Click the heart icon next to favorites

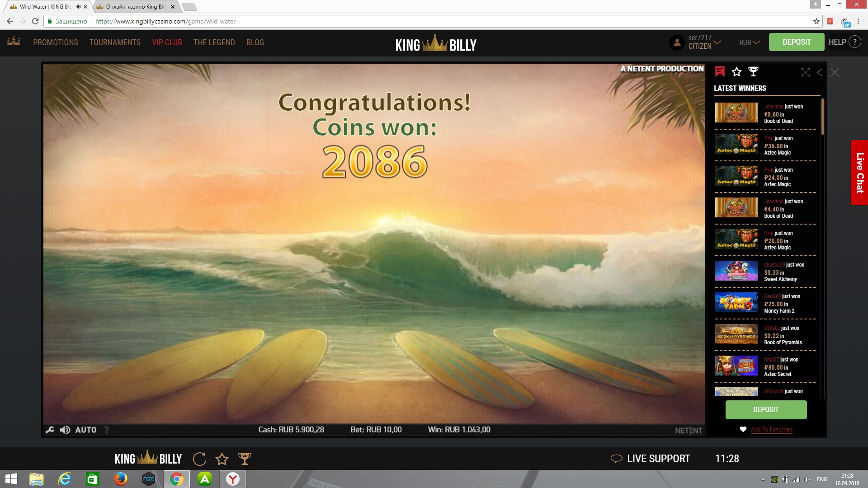743,429
